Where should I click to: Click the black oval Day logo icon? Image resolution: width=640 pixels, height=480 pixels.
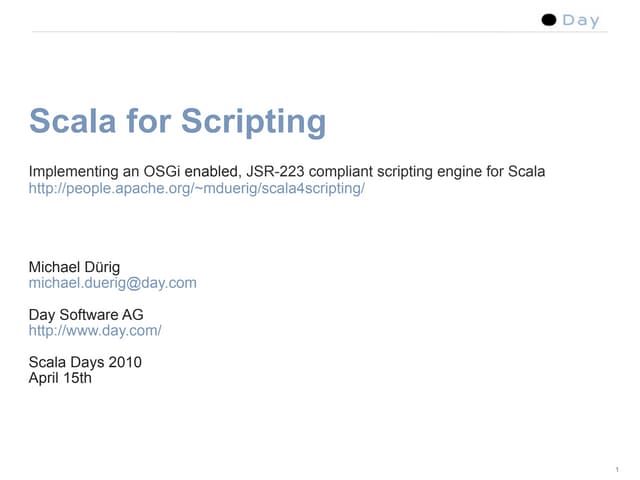[548, 20]
